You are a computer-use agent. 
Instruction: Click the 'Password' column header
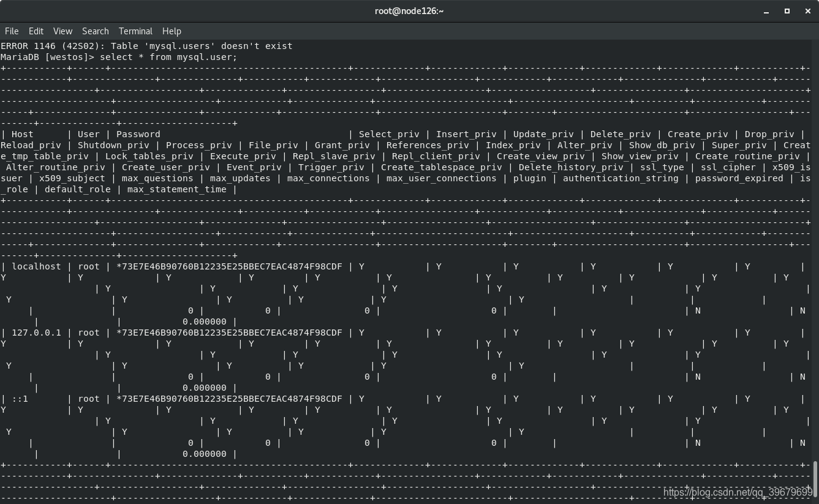(138, 134)
